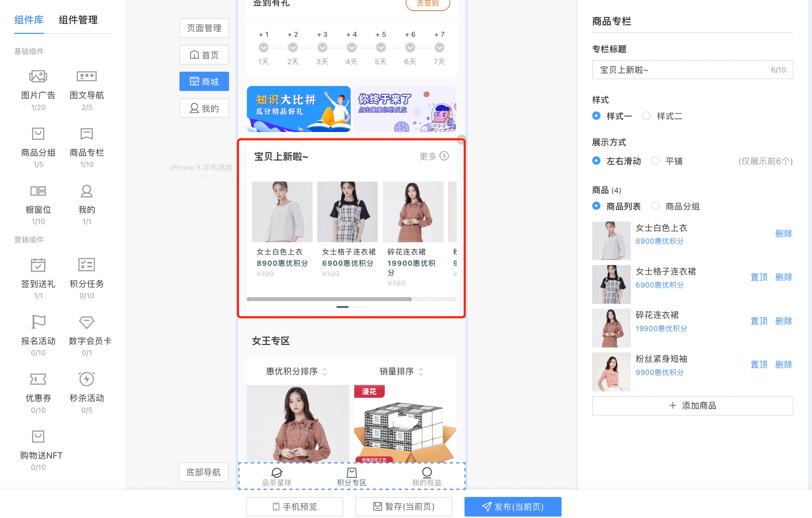Image resolution: width=812 pixels, height=518 pixels.
Task: Add the 图文导航 navigation component
Action: coord(87,76)
